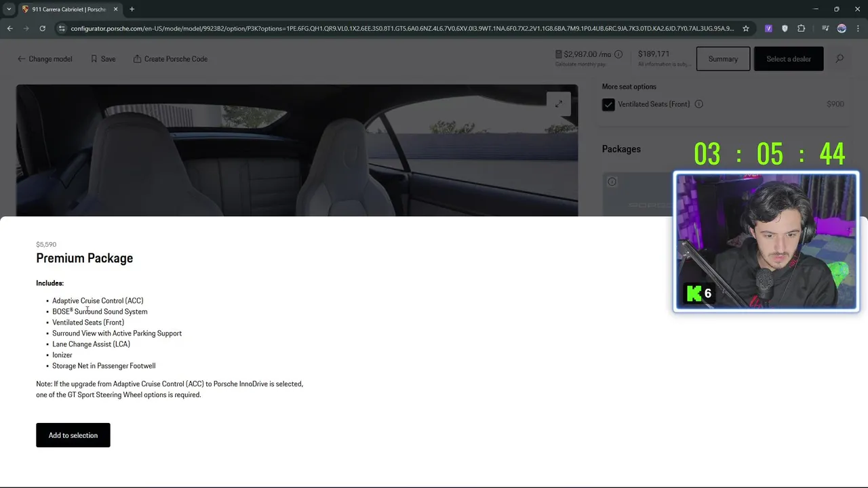Click BOSE Surround Sound System item
868x488 pixels.
pos(100,312)
